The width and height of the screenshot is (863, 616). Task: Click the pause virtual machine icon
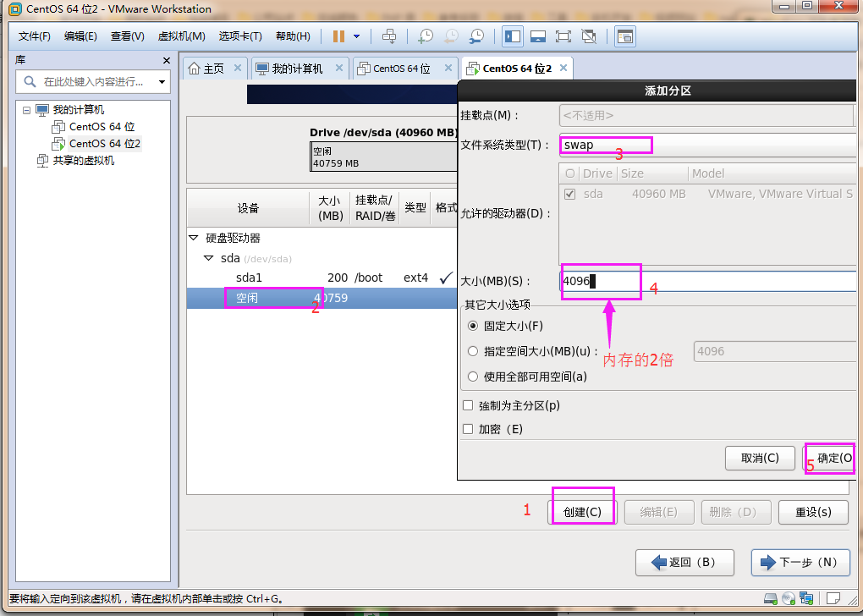(338, 36)
